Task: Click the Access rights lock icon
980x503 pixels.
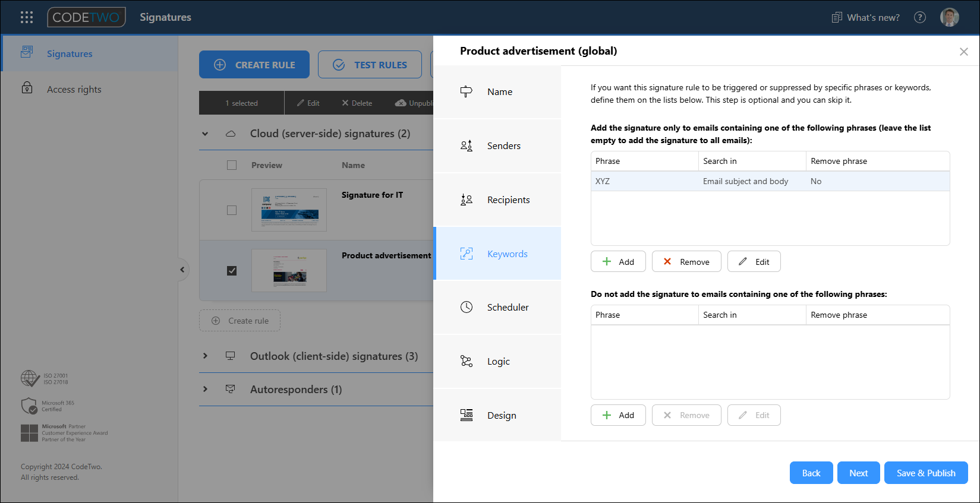Action: click(x=27, y=88)
